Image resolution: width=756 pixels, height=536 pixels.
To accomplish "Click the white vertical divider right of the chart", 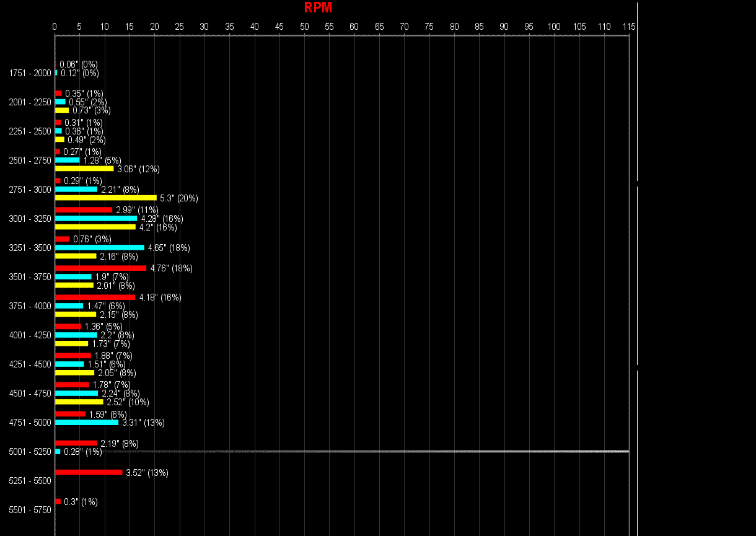I will 637,279.
